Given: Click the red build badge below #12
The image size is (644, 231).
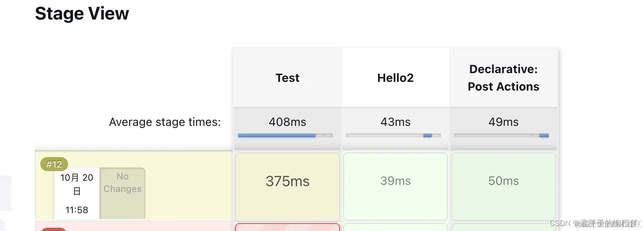Looking at the screenshot, I should click(x=54, y=229).
